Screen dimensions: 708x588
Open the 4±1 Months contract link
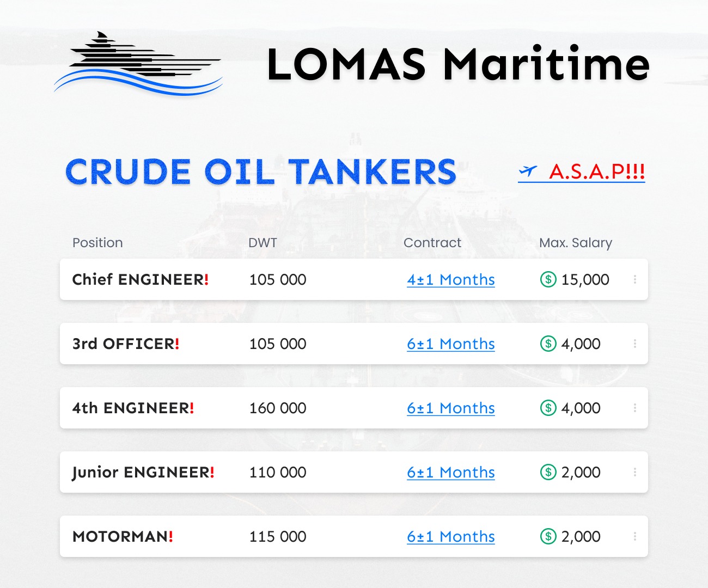click(x=451, y=279)
